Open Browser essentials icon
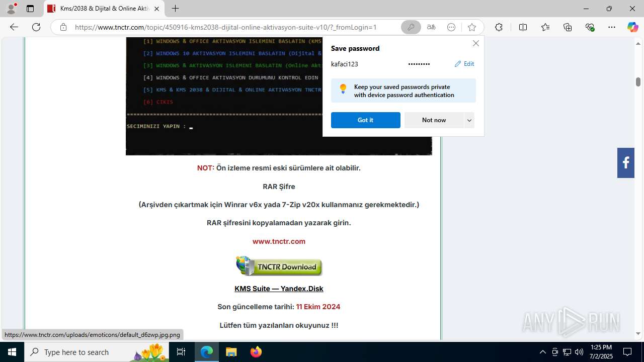 [590, 27]
